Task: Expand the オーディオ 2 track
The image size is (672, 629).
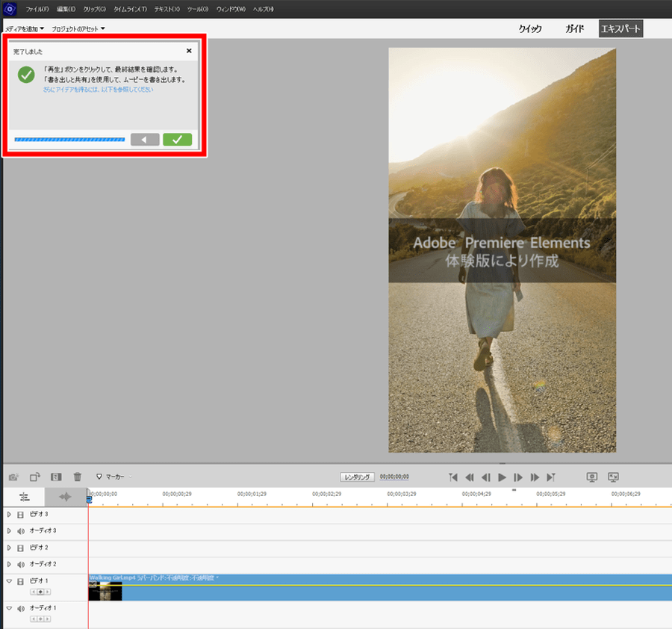Action: (9, 564)
